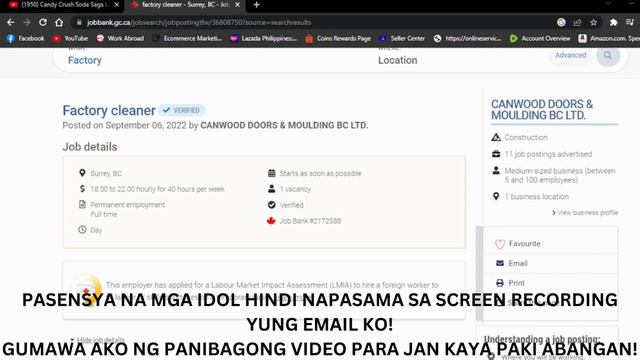Viewport: 640px width, 360px height.
Task: Open the Lazada Philippines bookmark
Action: (264, 38)
